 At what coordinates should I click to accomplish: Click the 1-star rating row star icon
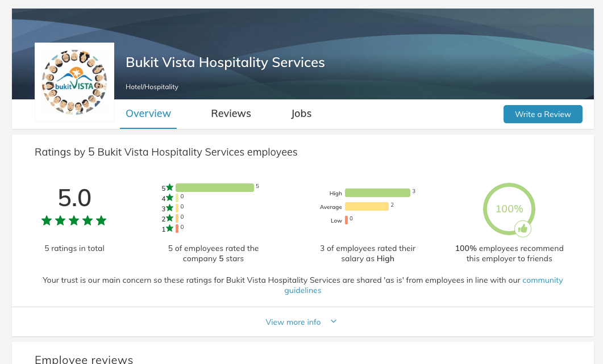click(169, 229)
